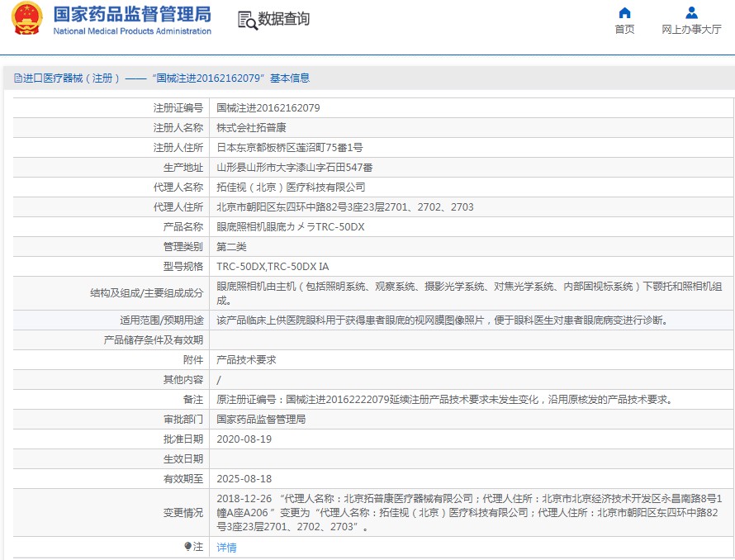Click the 适用范围/预期用途 label
This screenshot has width=735, height=560.
[x=162, y=320]
